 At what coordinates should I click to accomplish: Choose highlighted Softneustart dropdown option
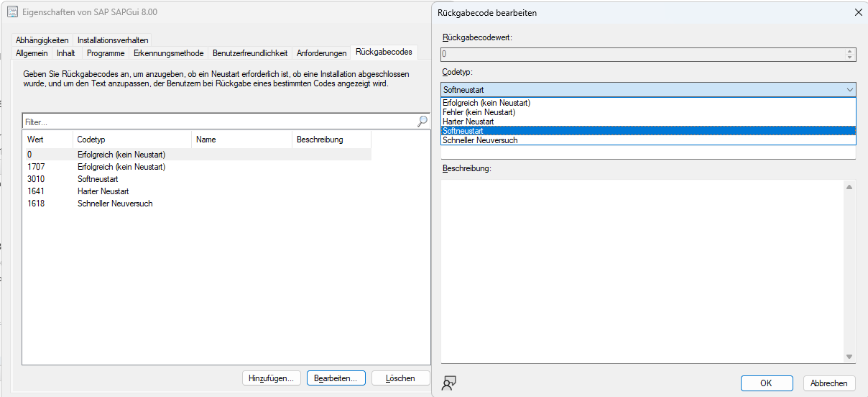[648, 131]
